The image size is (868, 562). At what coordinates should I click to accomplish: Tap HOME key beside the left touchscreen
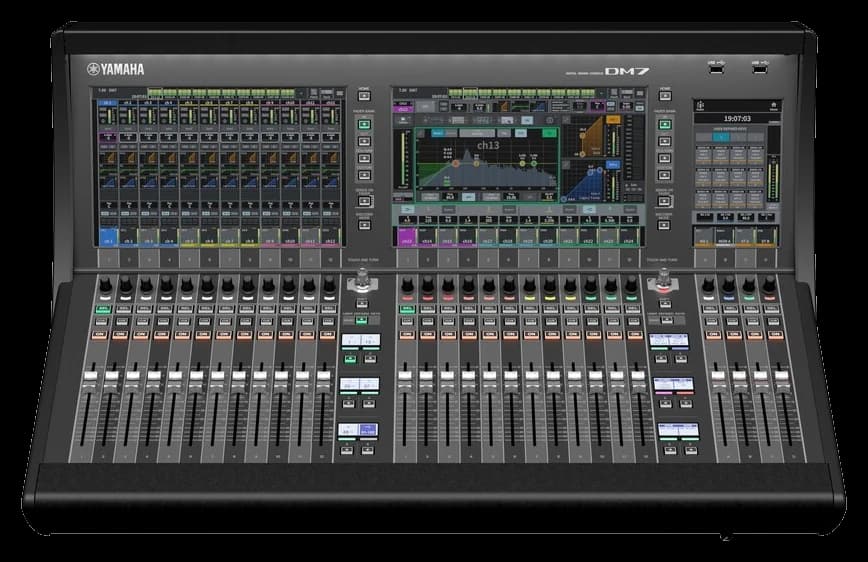[x=364, y=96]
